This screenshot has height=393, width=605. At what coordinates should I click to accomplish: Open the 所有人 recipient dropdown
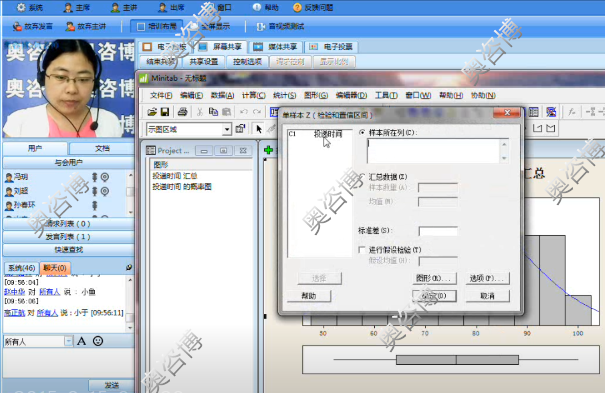coord(68,341)
